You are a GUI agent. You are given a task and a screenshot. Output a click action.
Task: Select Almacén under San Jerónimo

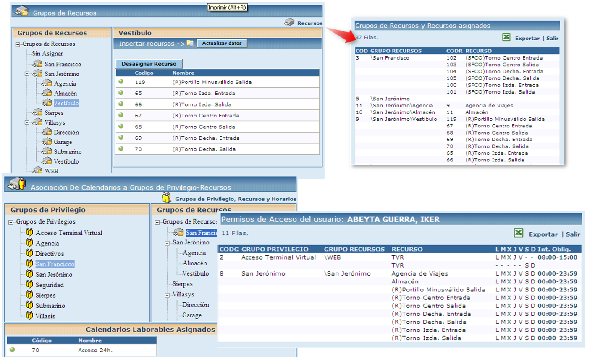(65, 94)
